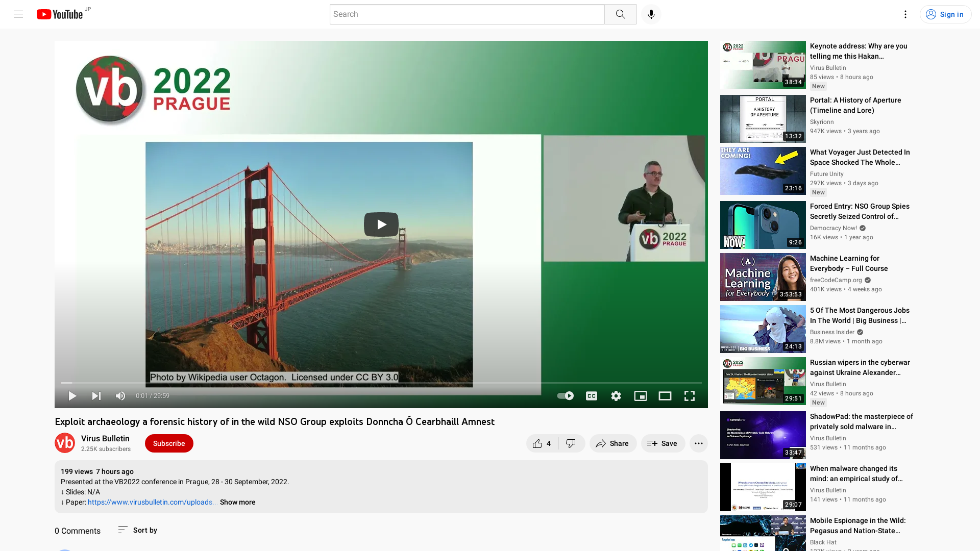This screenshot has width=980, height=551.
Task: Seek along the video progress bar
Action: (381, 383)
